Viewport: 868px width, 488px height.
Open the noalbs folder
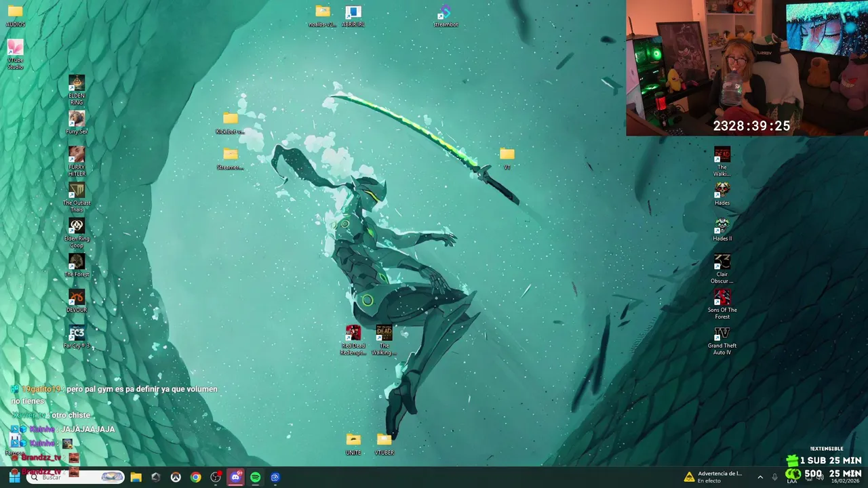(323, 16)
